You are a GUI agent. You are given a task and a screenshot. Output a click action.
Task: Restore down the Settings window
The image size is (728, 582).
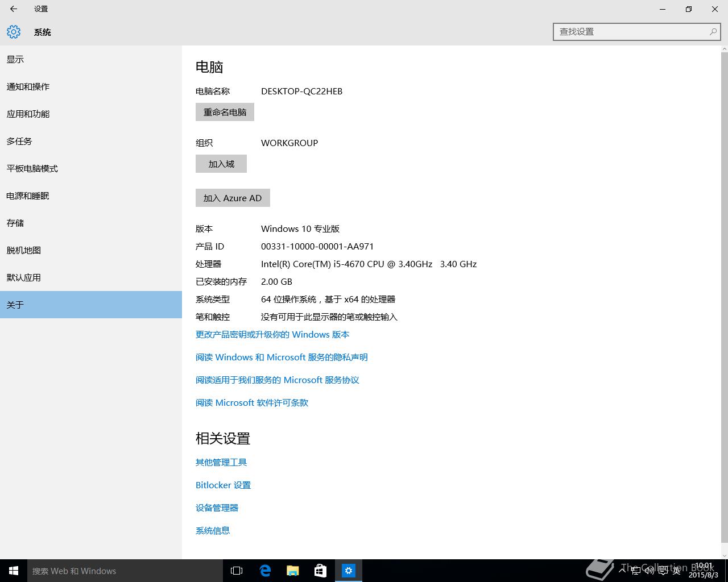click(689, 9)
